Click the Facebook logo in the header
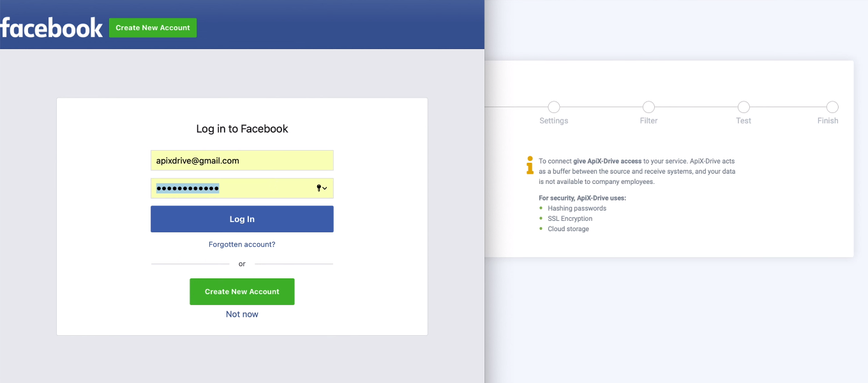Screen dimensions: 868x383 (x=52, y=27)
